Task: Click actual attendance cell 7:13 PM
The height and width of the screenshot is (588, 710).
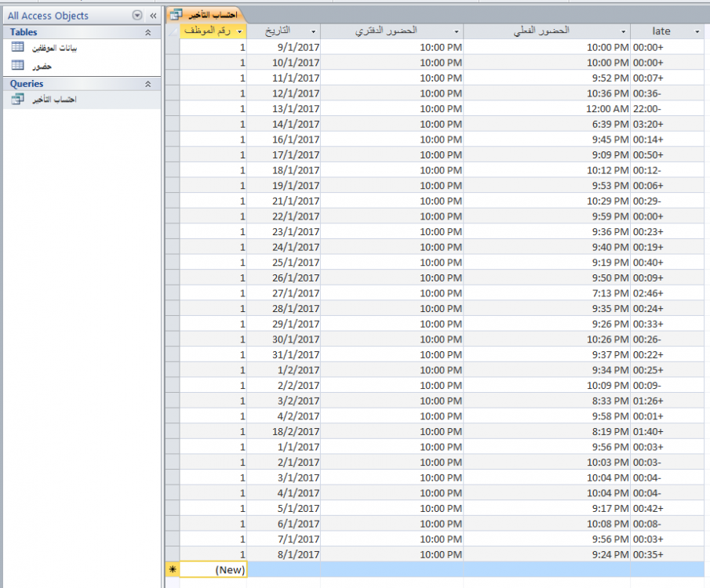Action: tap(547, 293)
